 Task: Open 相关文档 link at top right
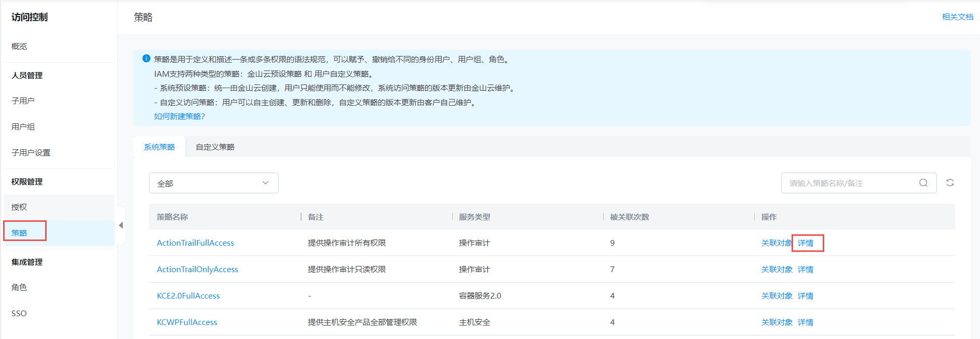click(957, 17)
